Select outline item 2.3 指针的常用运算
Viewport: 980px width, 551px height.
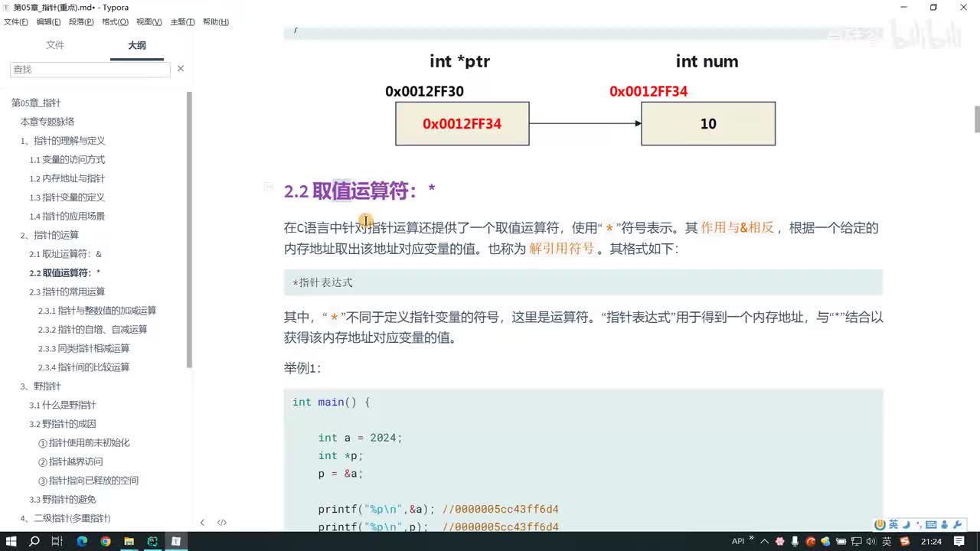click(x=67, y=292)
